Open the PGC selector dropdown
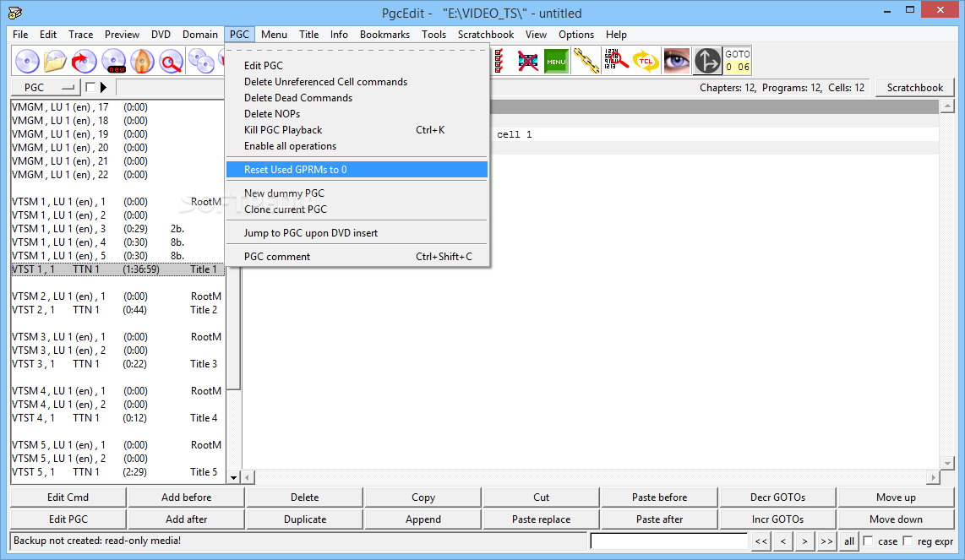This screenshot has width=965, height=560. coord(46,87)
